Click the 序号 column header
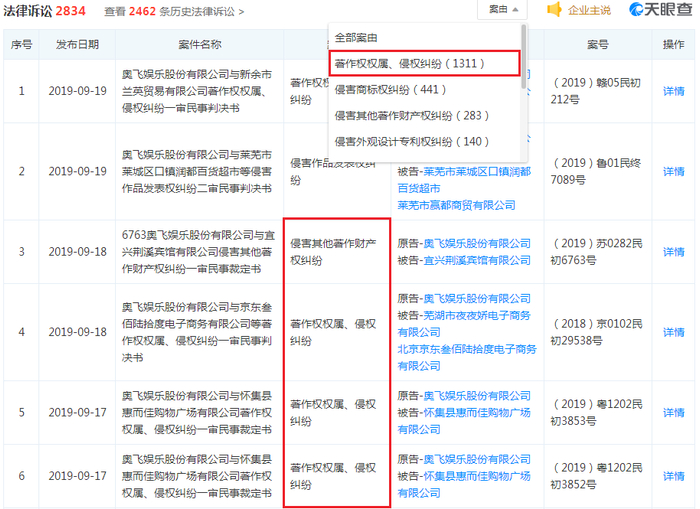700x509 pixels. pyautogui.click(x=21, y=45)
